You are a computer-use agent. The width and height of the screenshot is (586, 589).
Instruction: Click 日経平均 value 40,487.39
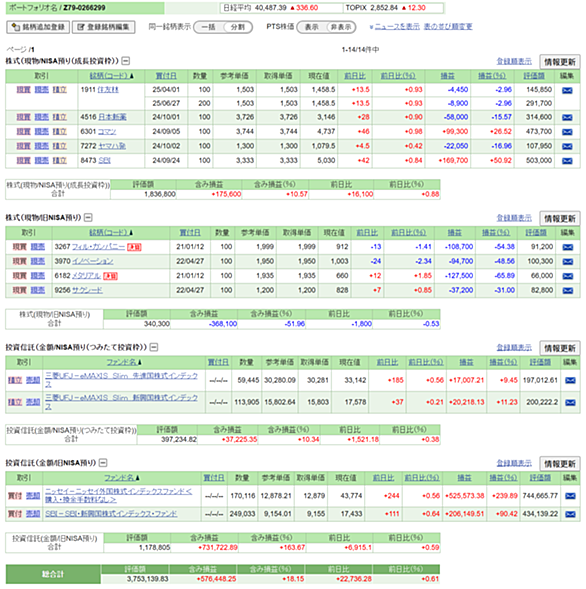pyautogui.click(x=270, y=8)
